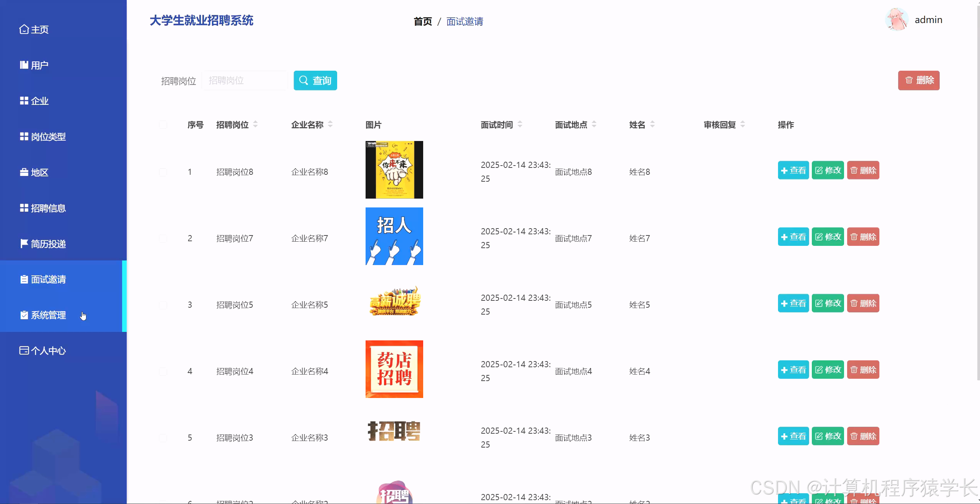
Task: Click the red 删除 batch delete button
Action: 919,80
